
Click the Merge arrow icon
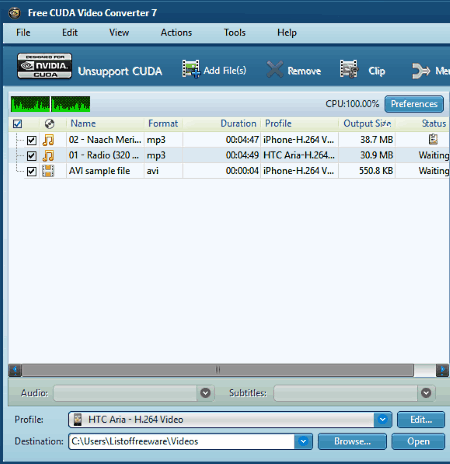(420, 71)
